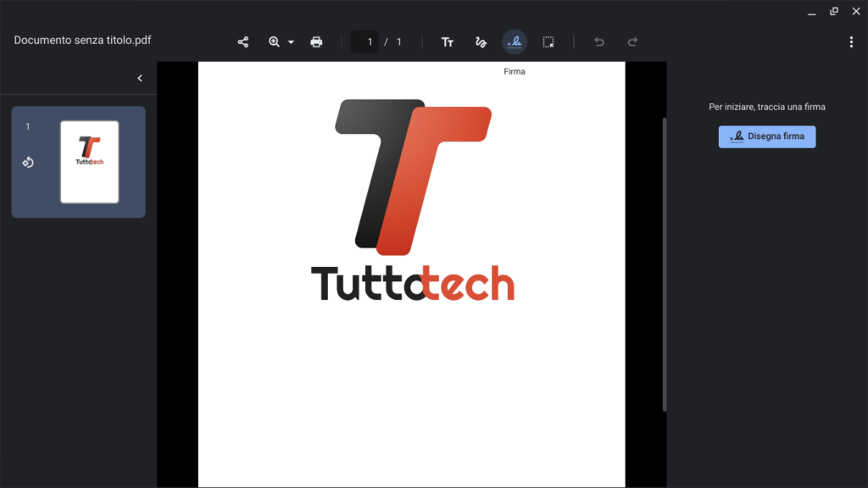Click the zoom magnifier icon

pos(275,41)
